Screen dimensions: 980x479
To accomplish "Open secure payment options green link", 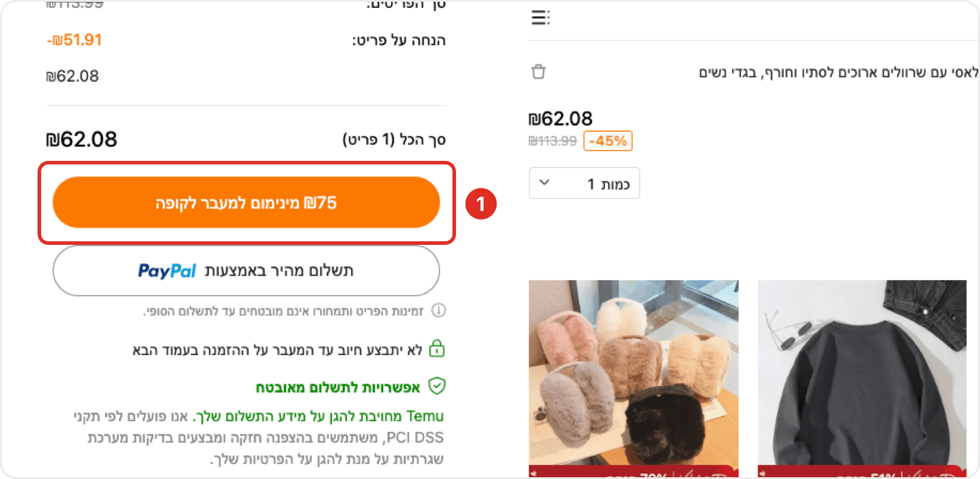I will coord(338,388).
